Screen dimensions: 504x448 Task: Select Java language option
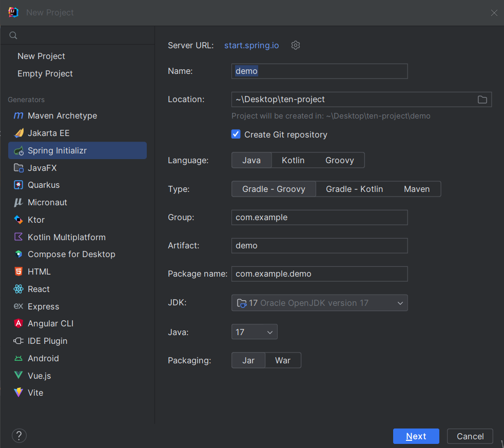(251, 160)
